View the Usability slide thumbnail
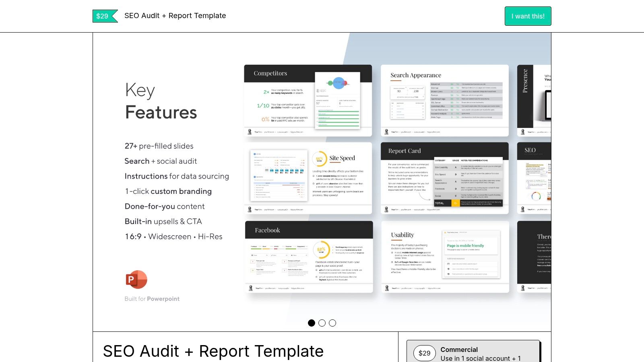This screenshot has height=362, width=644. (444, 256)
